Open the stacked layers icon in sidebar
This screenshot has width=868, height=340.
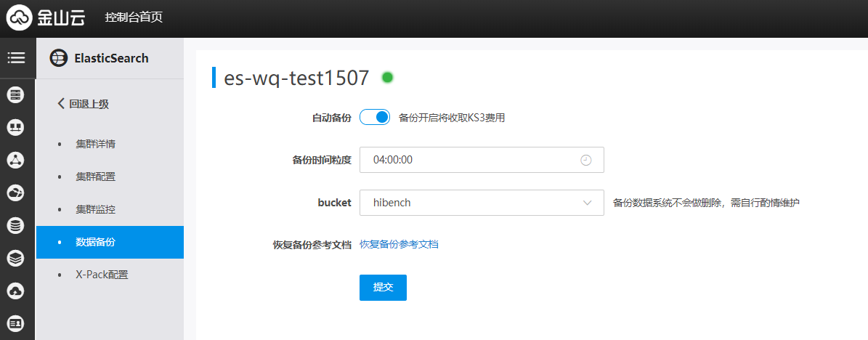click(x=15, y=258)
